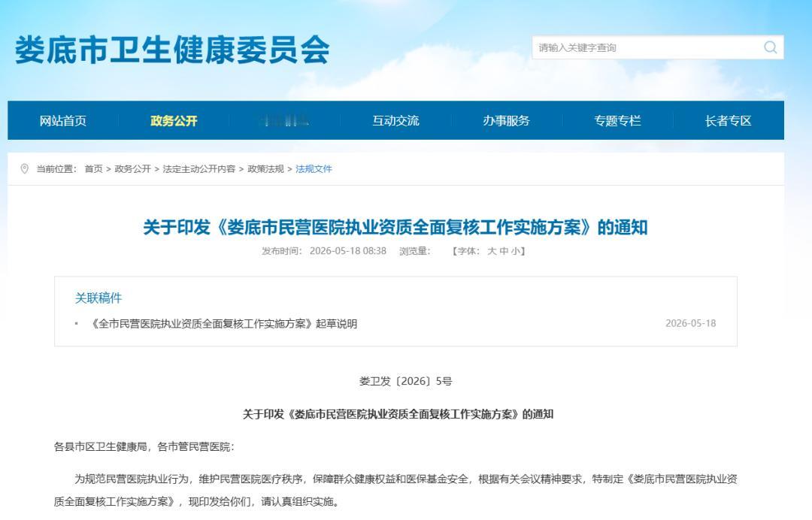Go to 法规文件 in the breadcrumb

point(314,168)
